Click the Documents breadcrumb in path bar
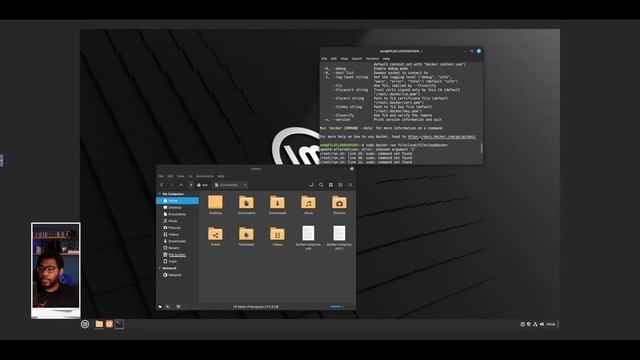 point(227,185)
